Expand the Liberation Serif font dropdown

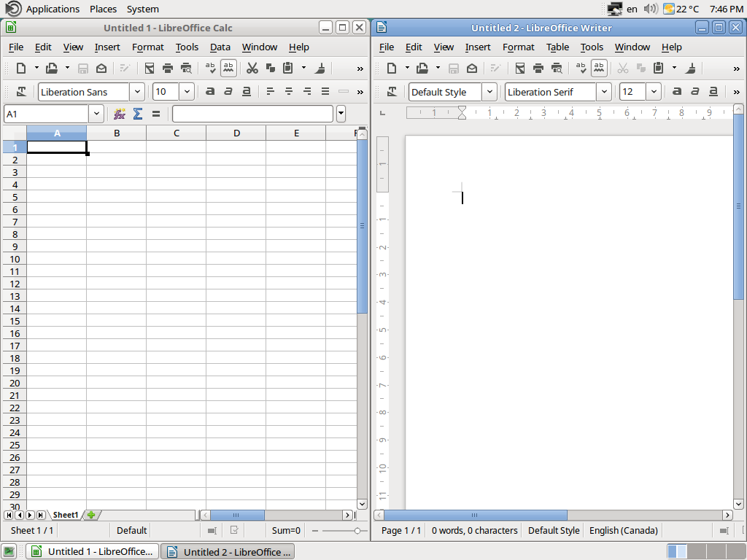coord(604,91)
